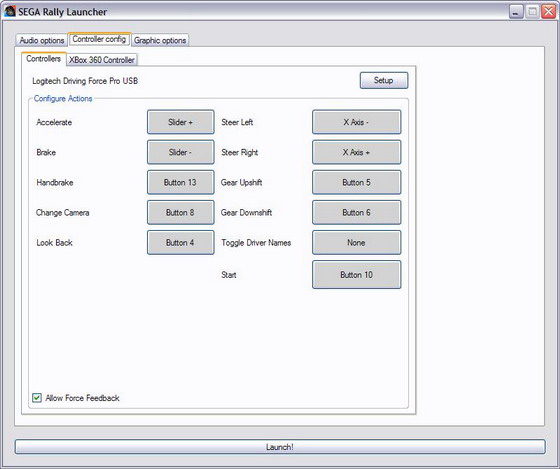Assign Toggle Driver Names via None button
Image resolution: width=560 pixels, height=469 pixels.
tap(356, 243)
